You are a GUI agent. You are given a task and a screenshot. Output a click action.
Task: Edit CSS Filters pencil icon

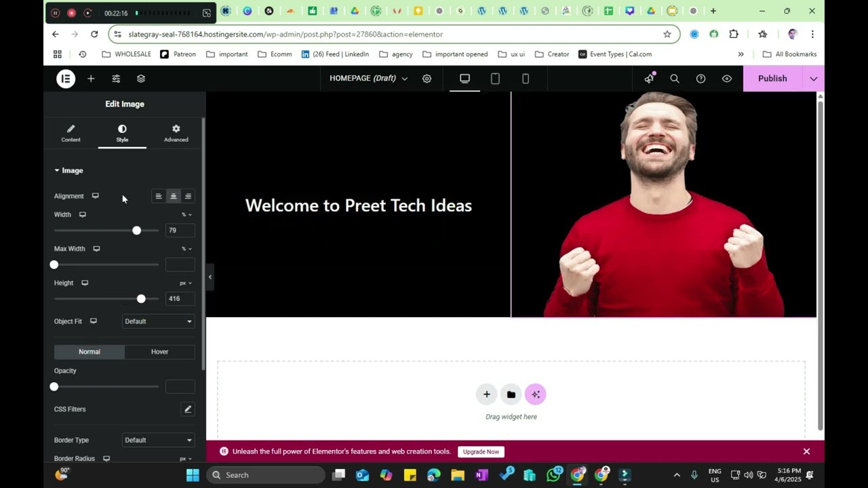pyautogui.click(x=188, y=409)
